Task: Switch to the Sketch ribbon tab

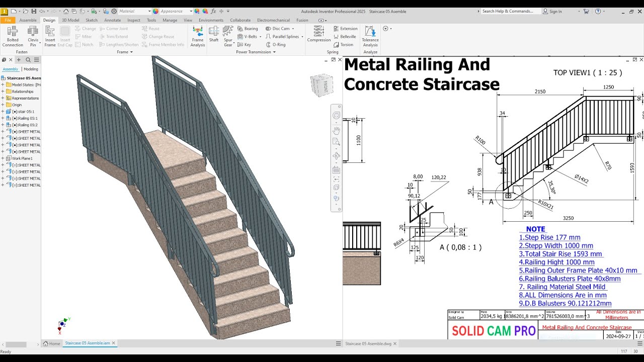Action: point(92,20)
